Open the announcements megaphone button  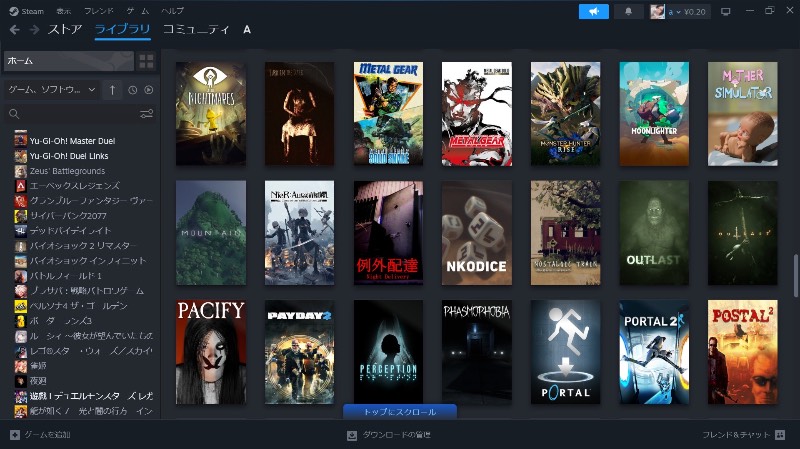593,11
